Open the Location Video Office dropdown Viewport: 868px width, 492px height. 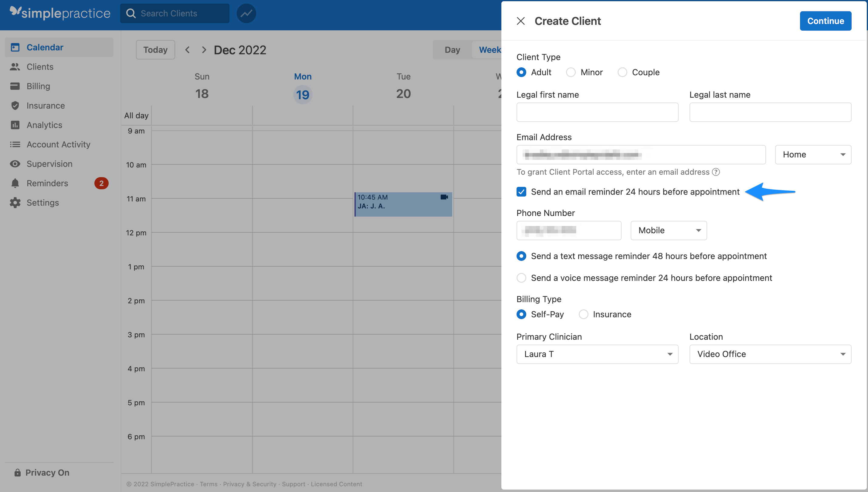(x=770, y=354)
